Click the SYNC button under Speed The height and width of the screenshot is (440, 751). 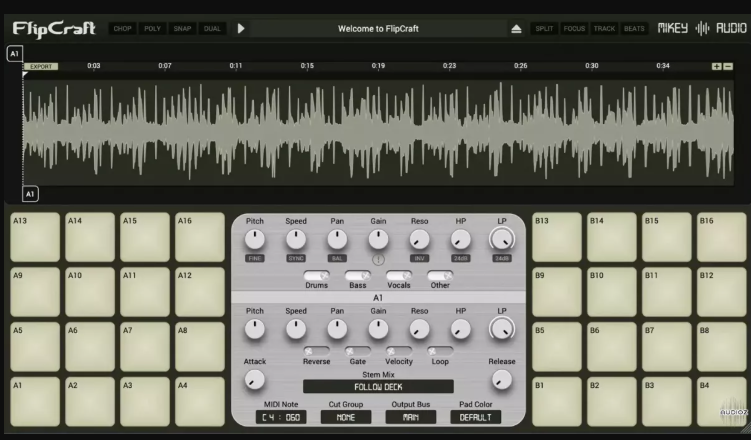(296, 259)
